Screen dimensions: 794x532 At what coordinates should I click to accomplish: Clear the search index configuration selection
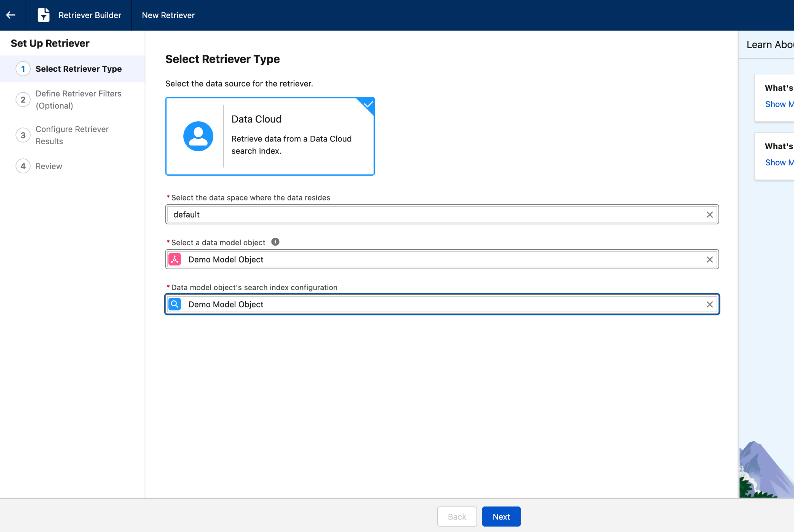coord(709,304)
